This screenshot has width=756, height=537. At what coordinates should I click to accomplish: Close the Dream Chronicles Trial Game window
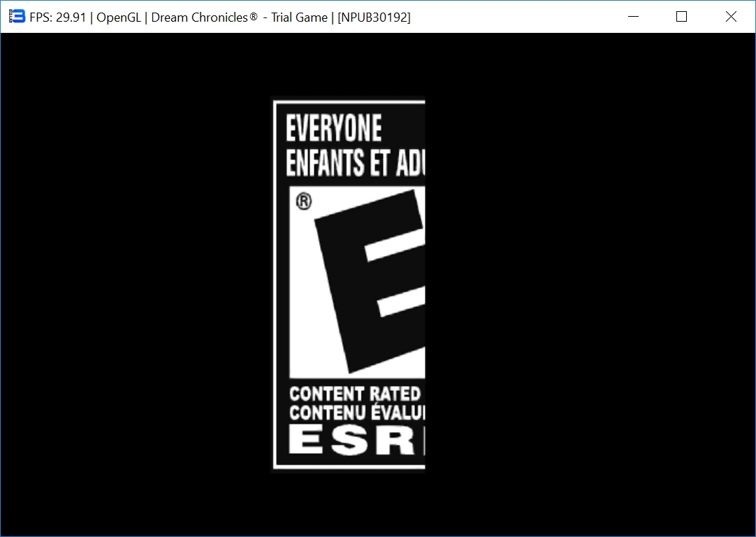(x=731, y=17)
